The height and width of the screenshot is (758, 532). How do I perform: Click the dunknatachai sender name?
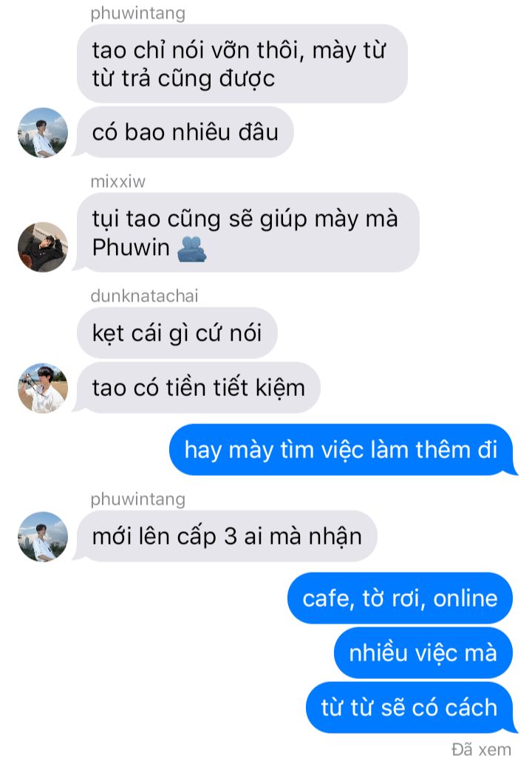(144, 296)
